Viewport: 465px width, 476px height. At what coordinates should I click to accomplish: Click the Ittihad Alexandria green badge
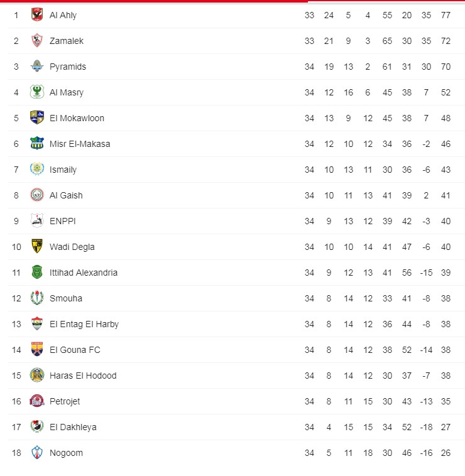37,273
